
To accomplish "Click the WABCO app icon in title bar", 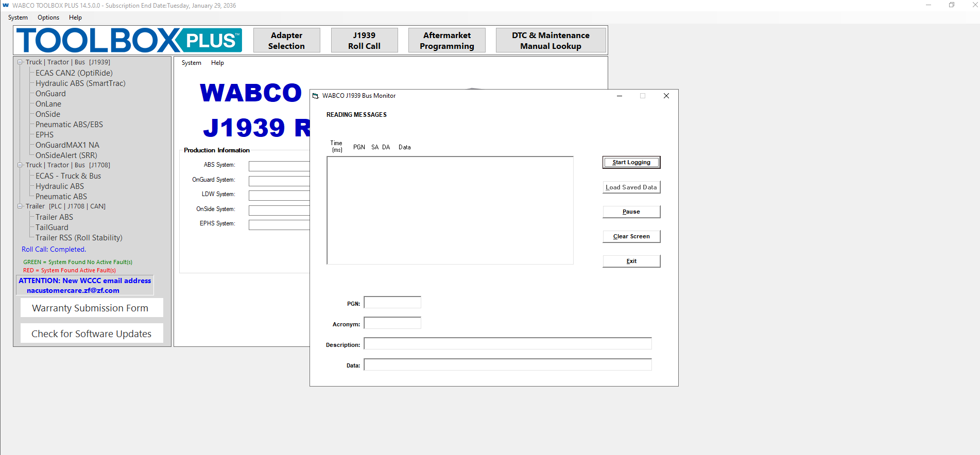I will click(x=6, y=5).
